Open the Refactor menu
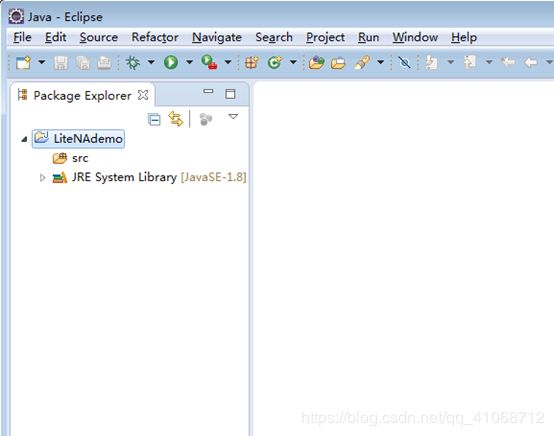The width and height of the screenshot is (554, 436). pyautogui.click(x=155, y=37)
